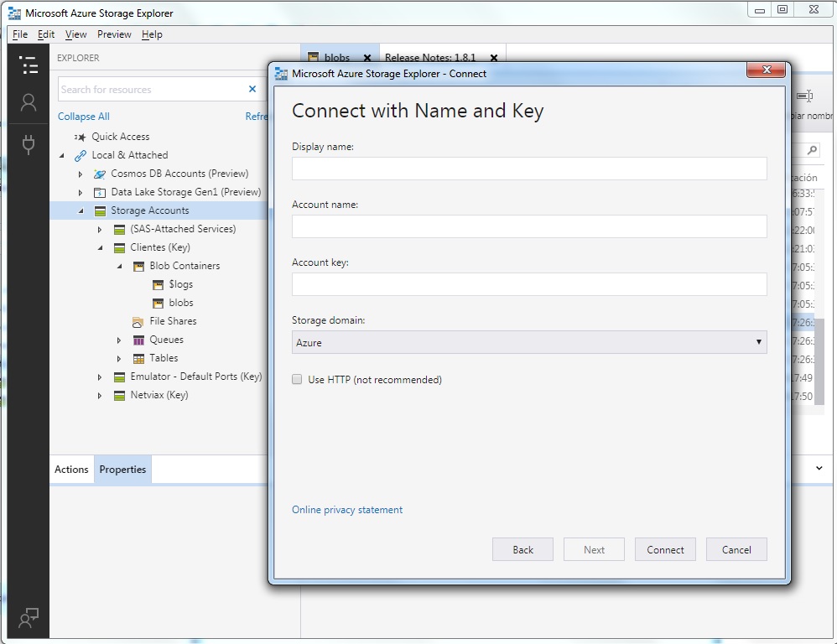Open the Storage domain Azure dropdown

[529, 342]
